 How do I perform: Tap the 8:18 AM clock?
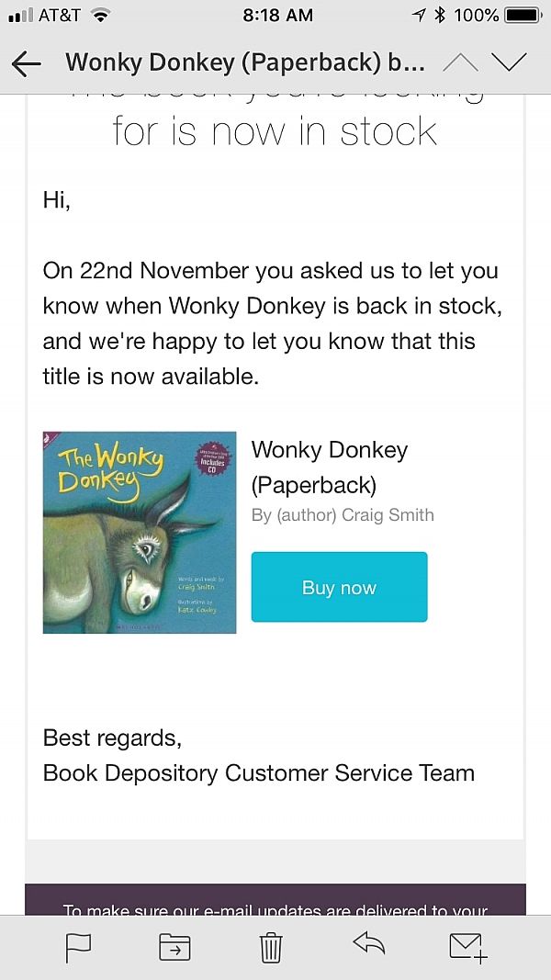(278, 15)
